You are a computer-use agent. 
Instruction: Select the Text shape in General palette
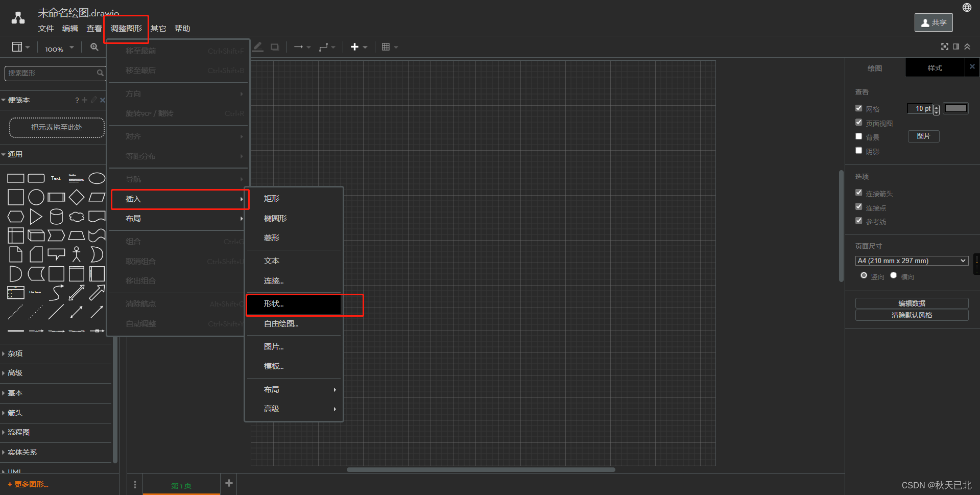(x=56, y=178)
